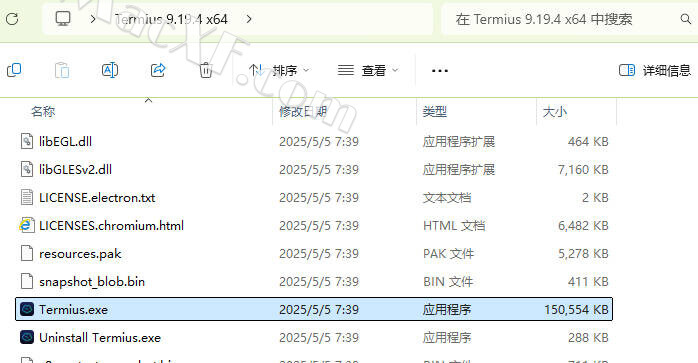Expand chevron after Termius 9.19.4 x64 breadcrumb
Screen dimensions: 698x363
[x=249, y=19]
